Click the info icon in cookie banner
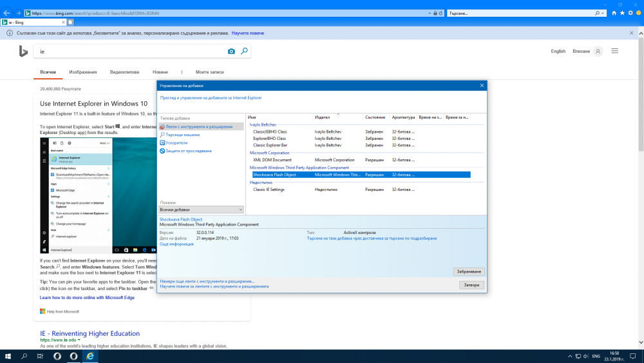The height and width of the screenshot is (363, 644). (x=10, y=33)
